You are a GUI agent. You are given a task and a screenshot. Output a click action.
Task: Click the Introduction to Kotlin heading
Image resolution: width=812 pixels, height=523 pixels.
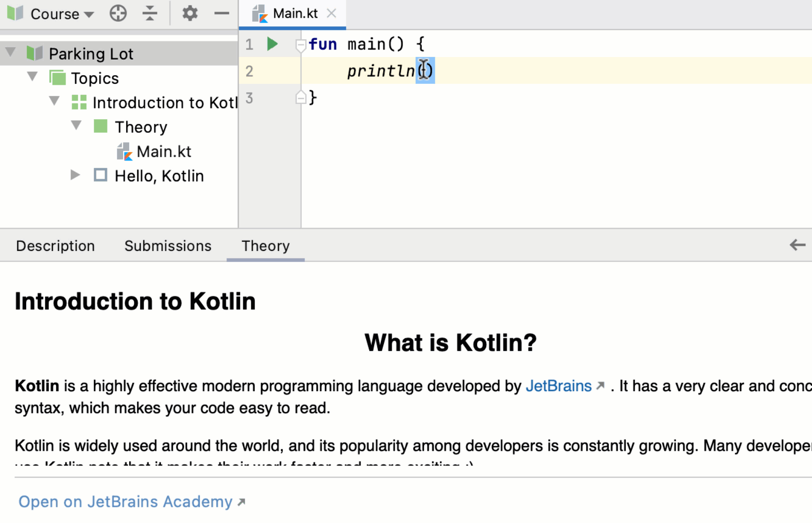135,301
